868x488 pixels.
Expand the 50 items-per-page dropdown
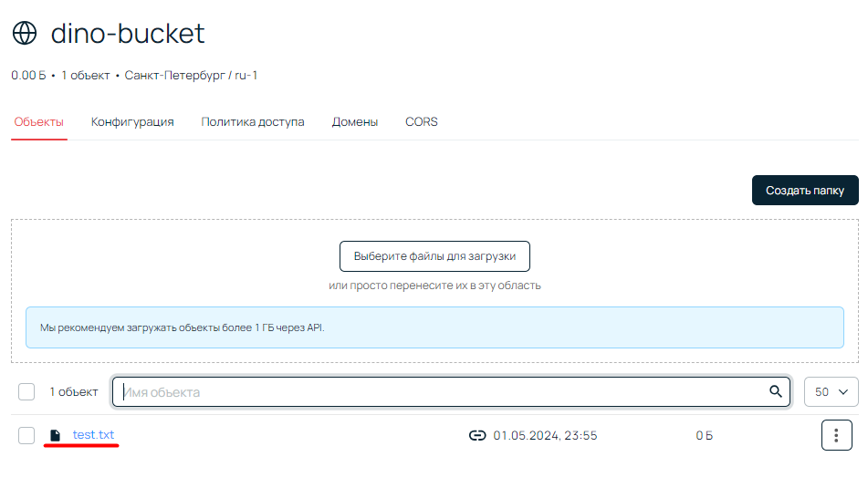pyautogui.click(x=831, y=391)
